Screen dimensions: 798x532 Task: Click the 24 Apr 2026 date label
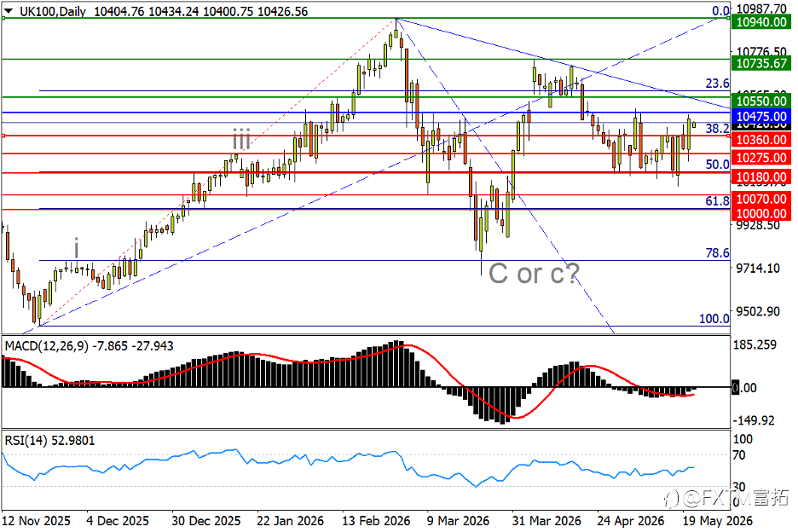(631, 521)
